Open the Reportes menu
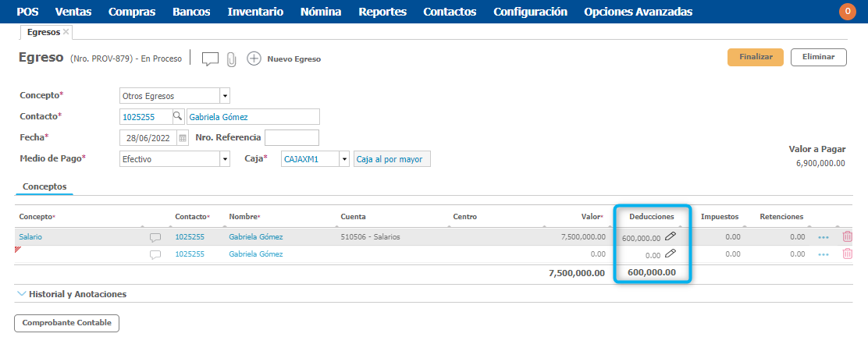The width and height of the screenshot is (868, 337). [x=382, y=12]
